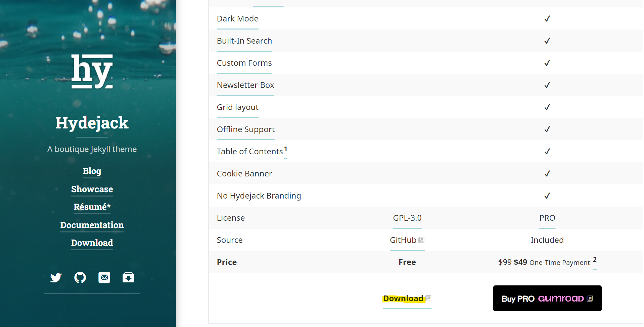
Task: Click the download box icon in sidebar
Action: click(128, 277)
